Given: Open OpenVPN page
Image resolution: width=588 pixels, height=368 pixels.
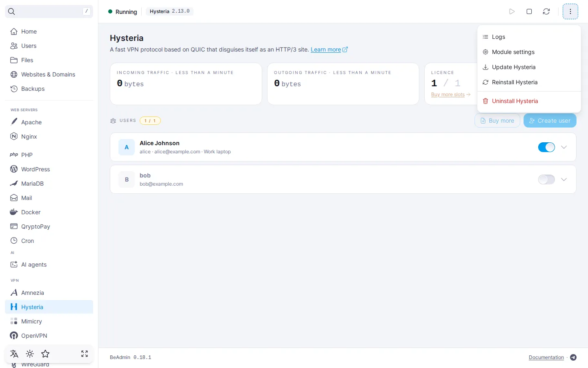Looking at the screenshot, I should (x=49, y=336).
